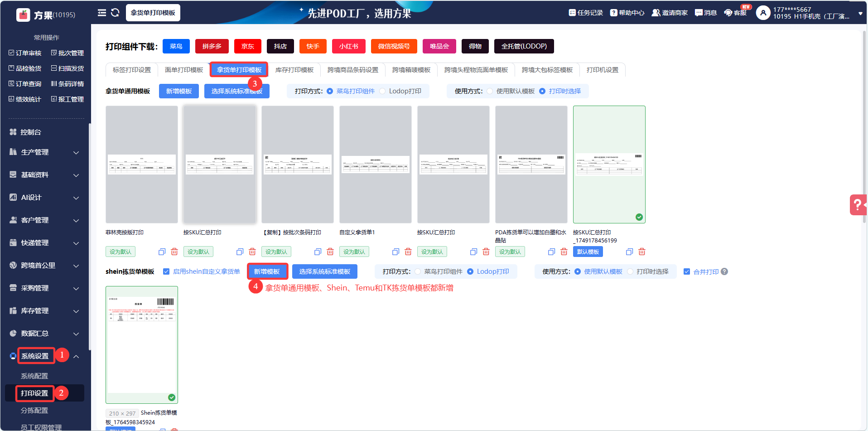Open 扫描发货 quick action
Image resolution: width=868 pixels, height=431 pixels.
[x=68, y=68]
